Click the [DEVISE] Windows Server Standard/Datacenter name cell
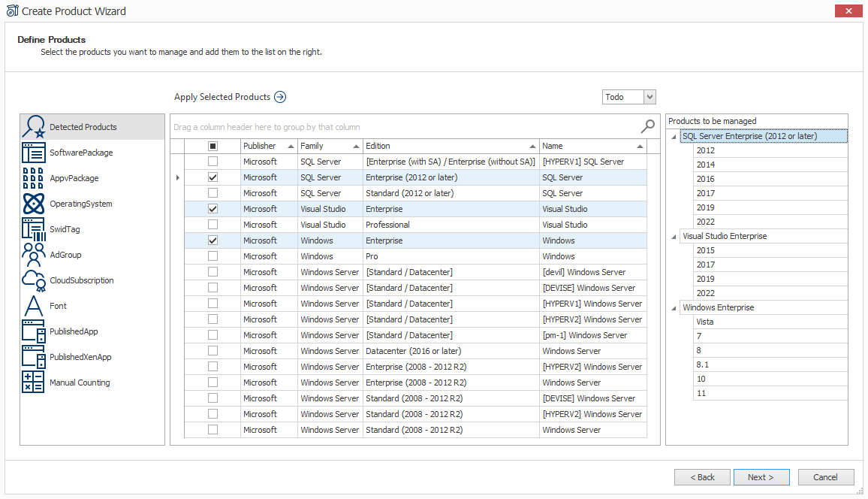The height and width of the screenshot is (499, 868). coord(593,287)
